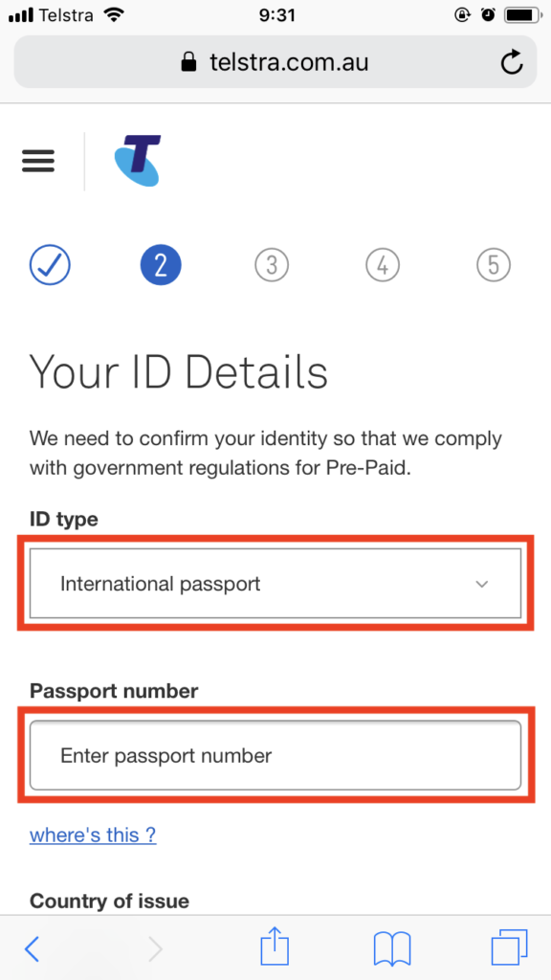Expand International passport dropdown chevron

tap(482, 585)
